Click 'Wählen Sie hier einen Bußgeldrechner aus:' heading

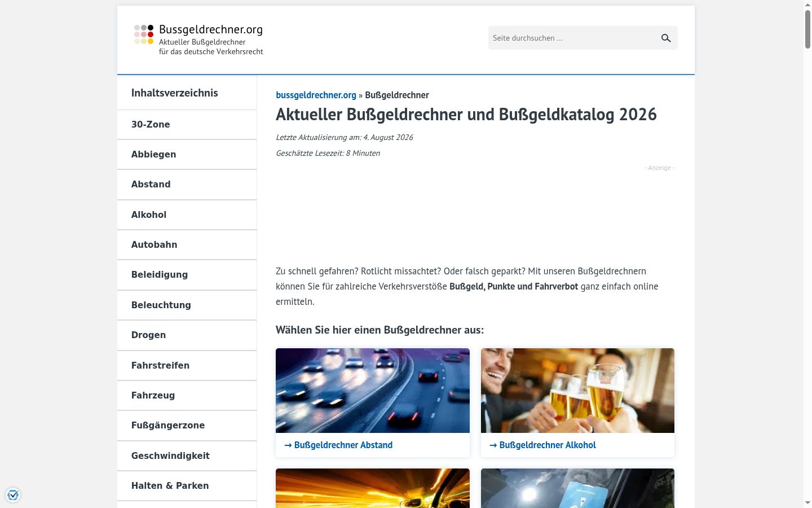(379, 330)
